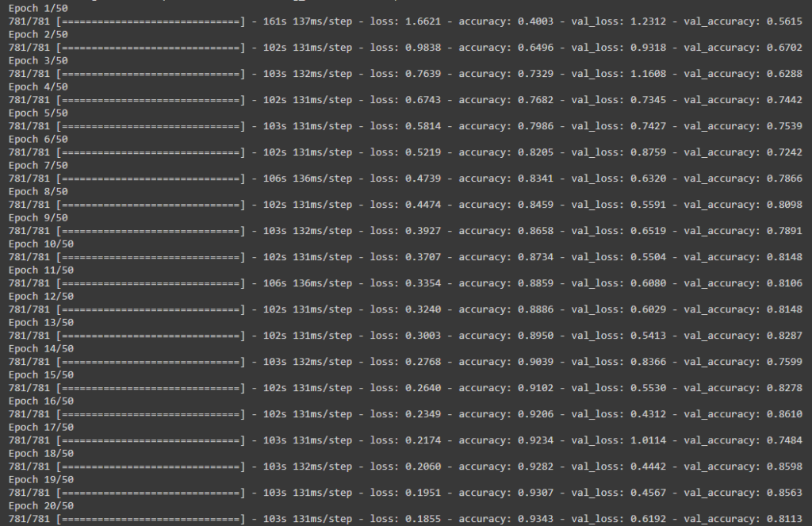Screen dimensions: 812x526
Task: Click the val_loss value 0.4312
Action: pos(649,414)
